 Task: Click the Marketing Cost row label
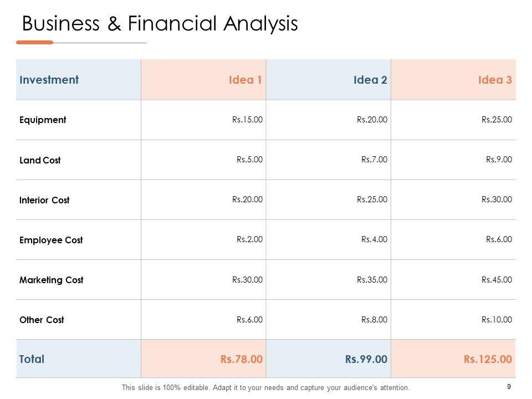(51, 280)
